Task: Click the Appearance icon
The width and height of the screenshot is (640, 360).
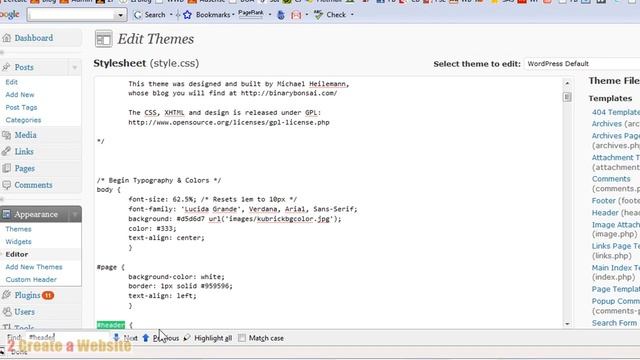Action: click(x=6, y=214)
